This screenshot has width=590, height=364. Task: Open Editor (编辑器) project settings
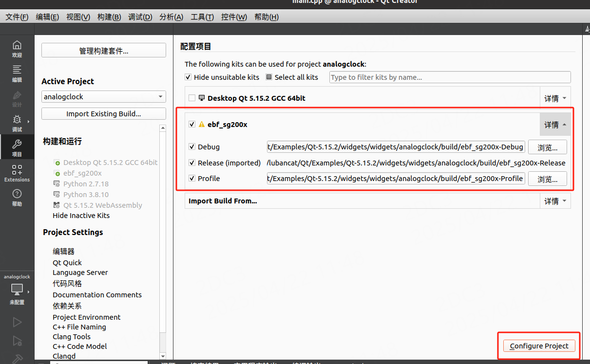(64, 252)
